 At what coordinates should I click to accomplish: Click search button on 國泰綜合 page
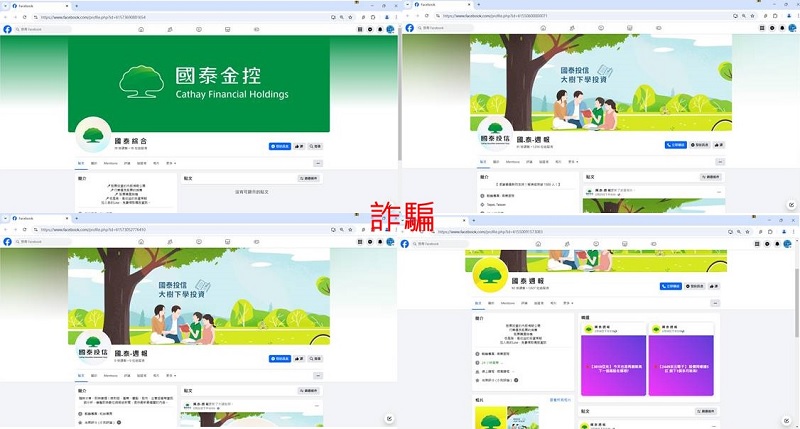pyautogui.click(x=315, y=146)
